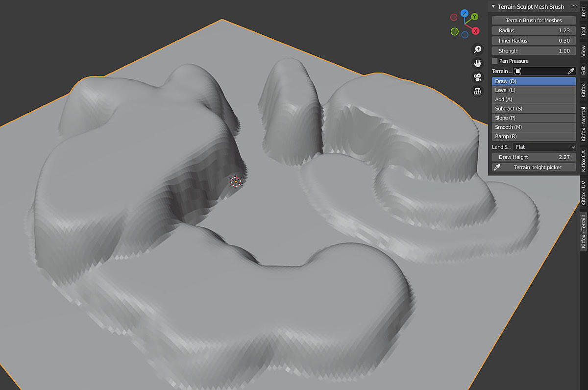Screen dimensions: 588x390
Task: Adjust the Radius slider
Action: [x=533, y=30]
